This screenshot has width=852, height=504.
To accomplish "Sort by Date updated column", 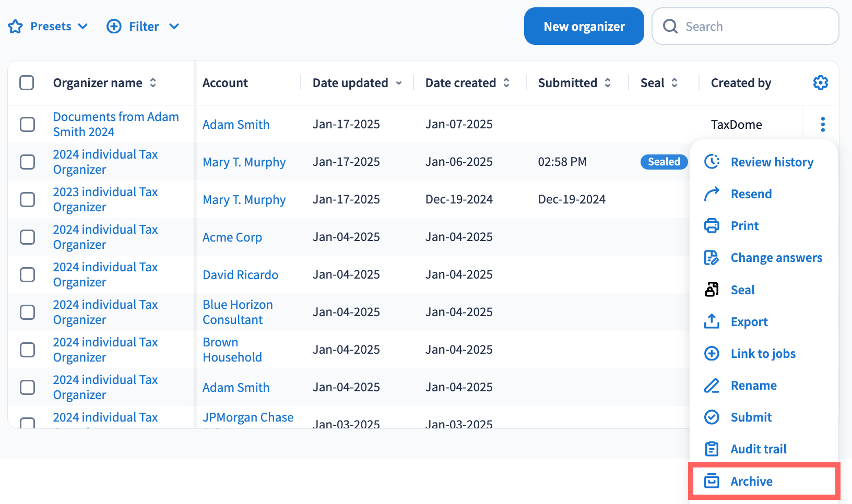I will [x=357, y=83].
